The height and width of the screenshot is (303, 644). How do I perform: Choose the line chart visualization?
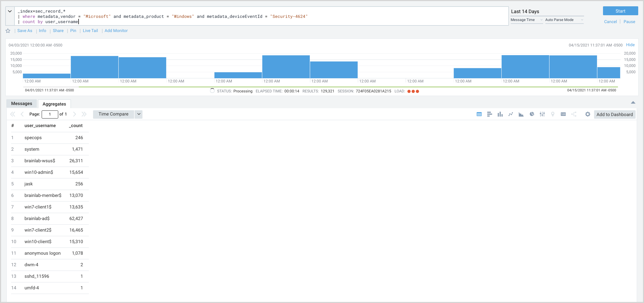(510, 114)
